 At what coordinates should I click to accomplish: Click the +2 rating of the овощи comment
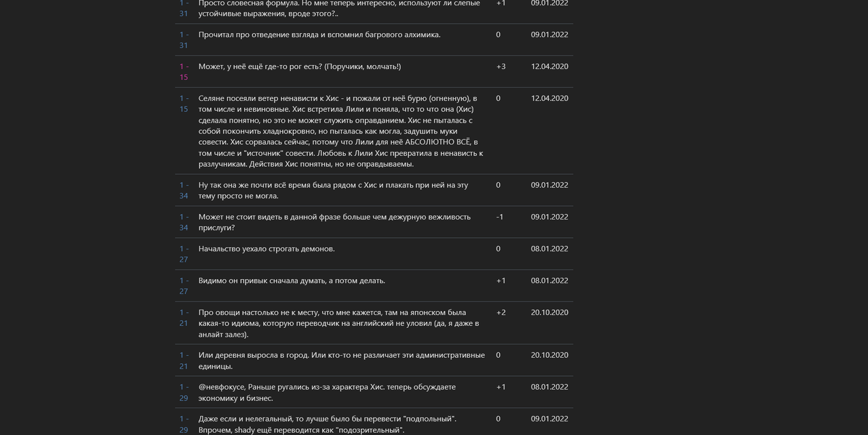tap(500, 312)
